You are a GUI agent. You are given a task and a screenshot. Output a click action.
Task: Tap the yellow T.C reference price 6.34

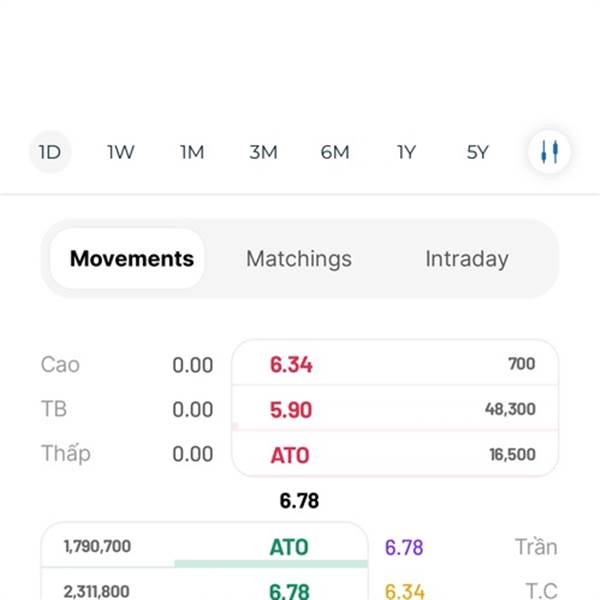pyautogui.click(x=404, y=591)
